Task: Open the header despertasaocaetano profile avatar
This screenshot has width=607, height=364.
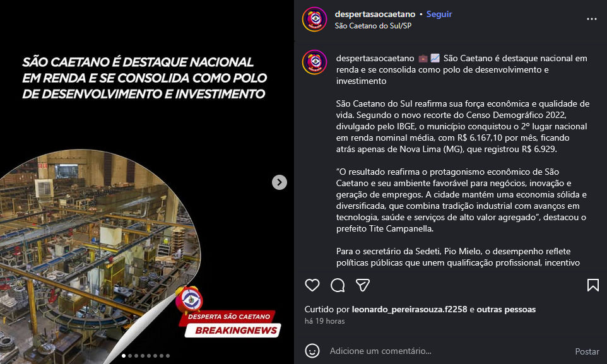Action: pyautogui.click(x=315, y=20)
